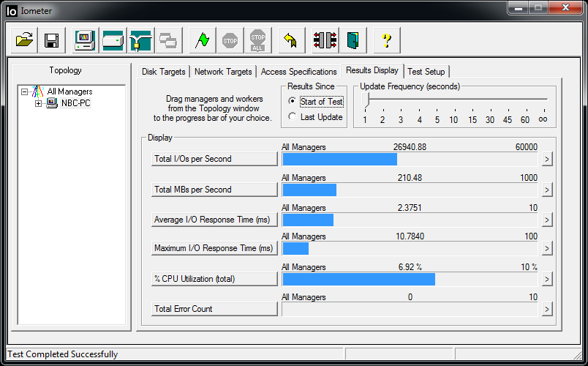
Task: Close the Iometer window
Action: click(565, 8)
